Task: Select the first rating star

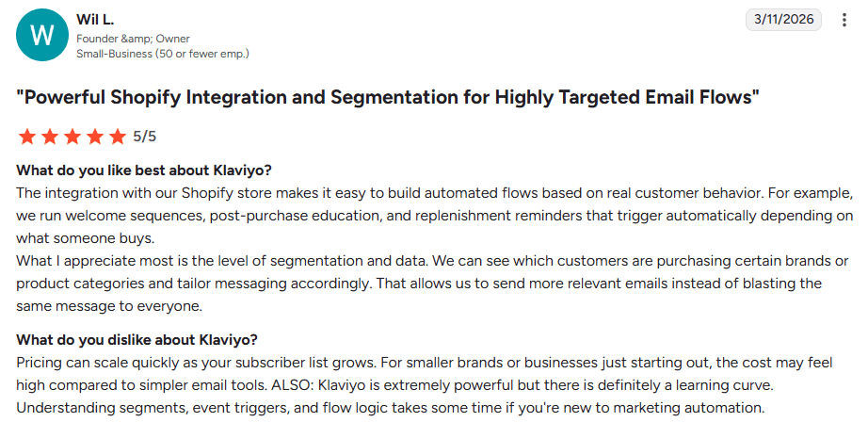Action: point(26,137)
